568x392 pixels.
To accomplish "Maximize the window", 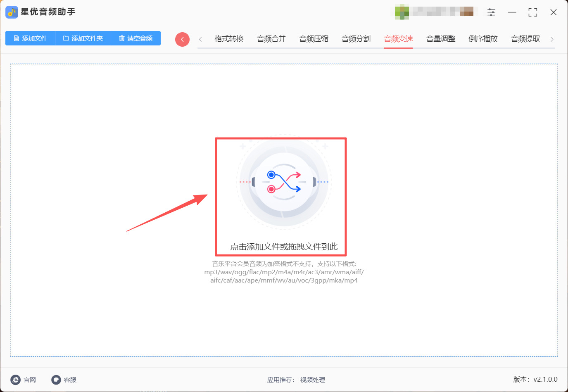I will (533, 12).
